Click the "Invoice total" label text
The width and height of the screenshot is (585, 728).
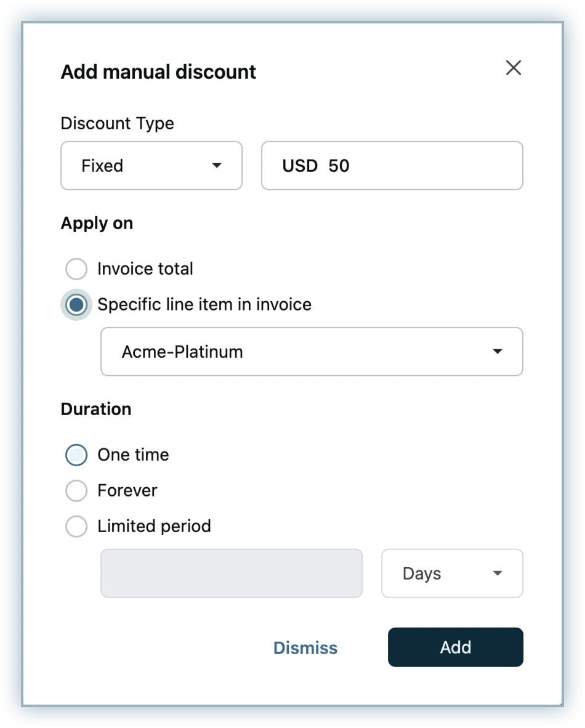[145, 269]
